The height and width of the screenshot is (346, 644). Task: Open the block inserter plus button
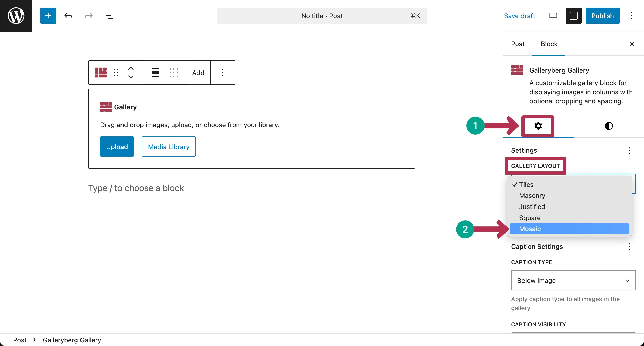(x=48, y=16)
